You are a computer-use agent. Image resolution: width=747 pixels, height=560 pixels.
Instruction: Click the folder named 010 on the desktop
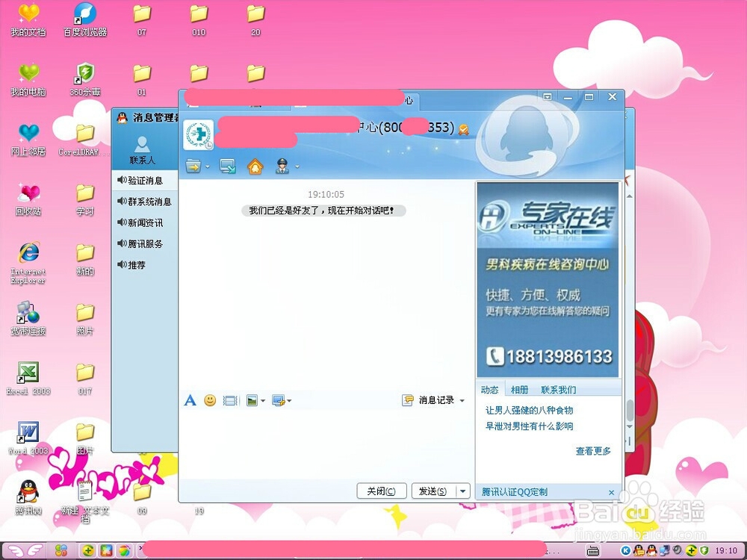(x=199, y=20)
